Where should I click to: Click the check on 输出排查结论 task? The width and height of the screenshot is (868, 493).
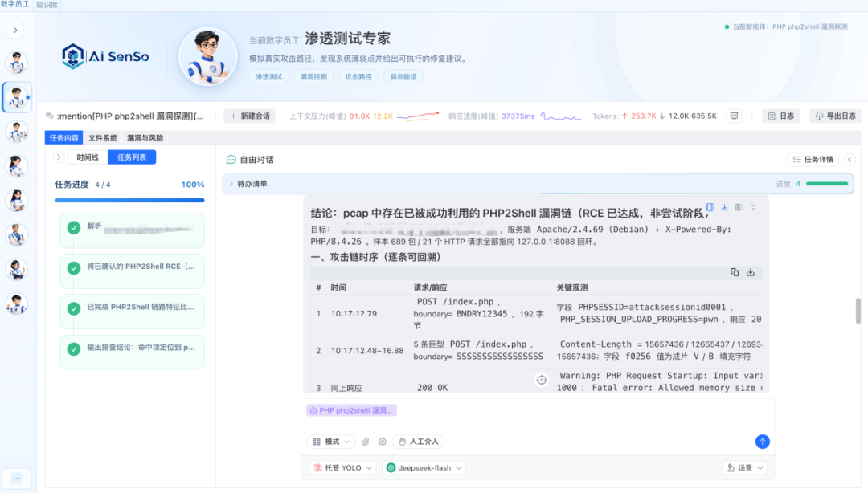point(74,349)
